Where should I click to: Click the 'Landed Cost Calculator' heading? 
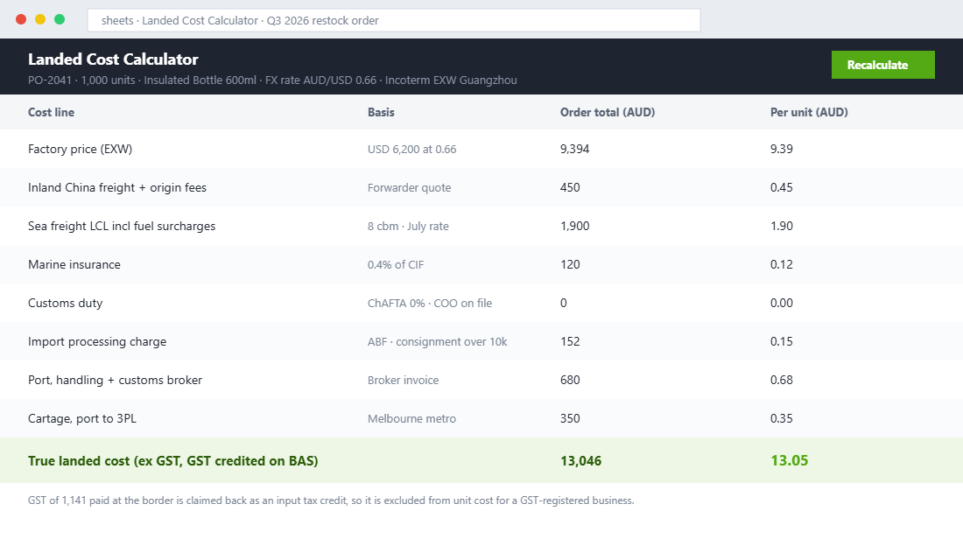[113, 59]
